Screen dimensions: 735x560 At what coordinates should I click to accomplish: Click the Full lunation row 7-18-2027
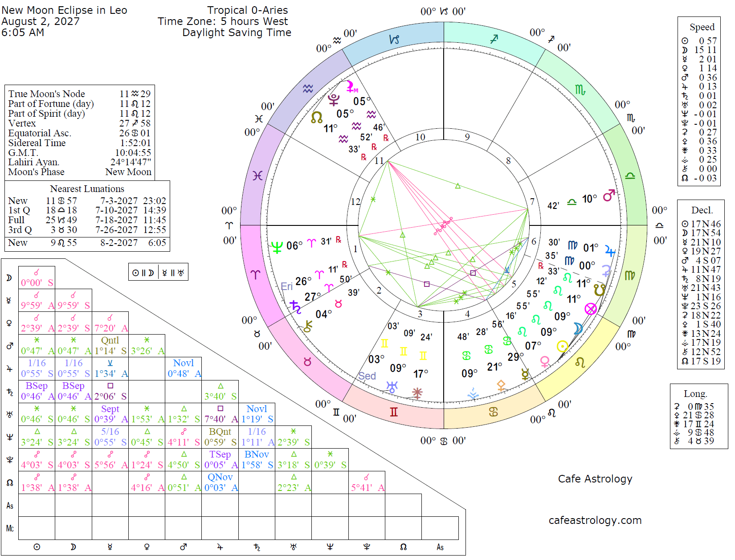click(87, 220)
